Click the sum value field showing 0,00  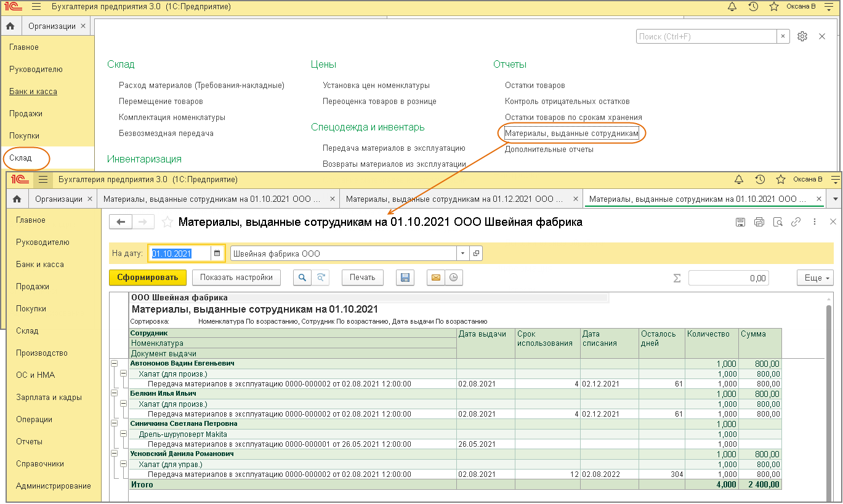click(728, 278)
